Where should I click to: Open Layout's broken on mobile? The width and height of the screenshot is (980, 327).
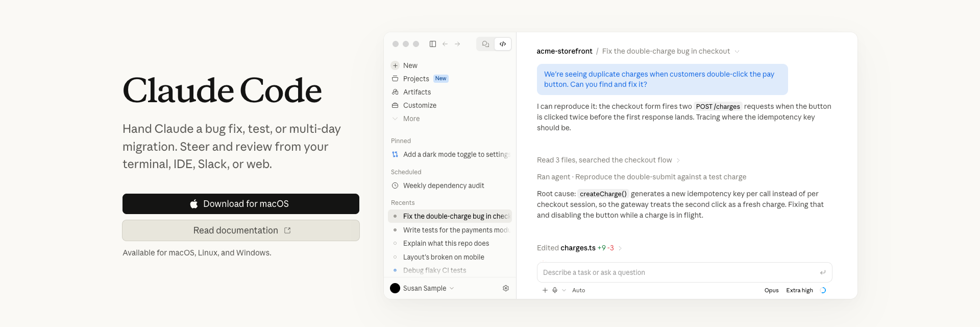(444, 257)
